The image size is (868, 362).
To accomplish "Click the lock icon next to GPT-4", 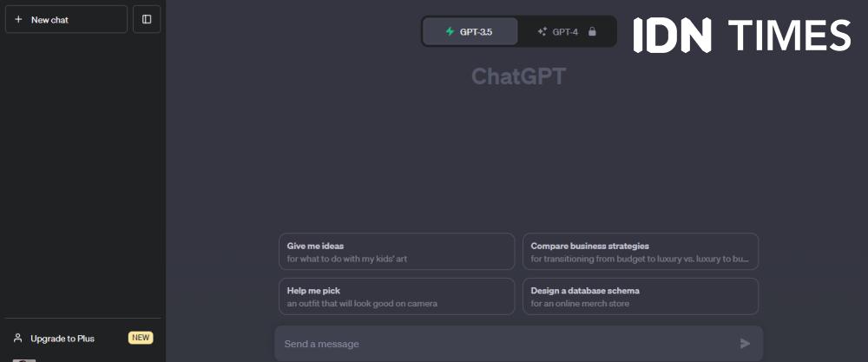I will click(592, 31).
